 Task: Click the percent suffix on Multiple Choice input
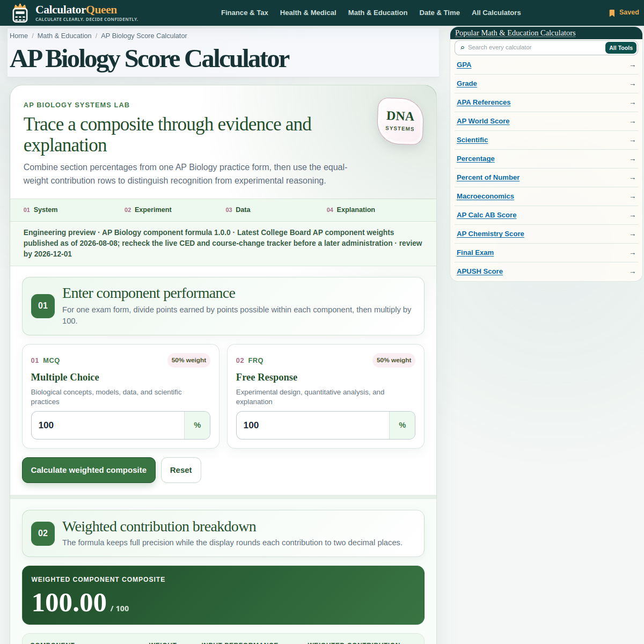coord(197,426)
